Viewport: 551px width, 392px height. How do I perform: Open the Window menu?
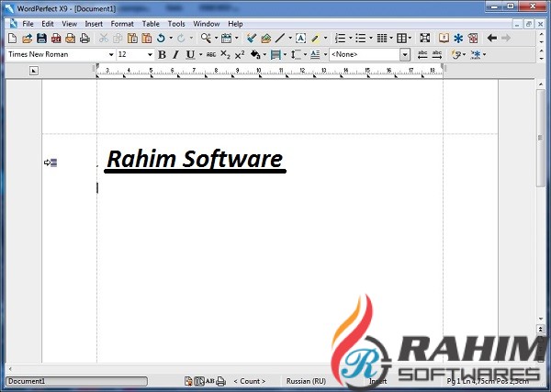pyautogui.click(x=207, y=24)
